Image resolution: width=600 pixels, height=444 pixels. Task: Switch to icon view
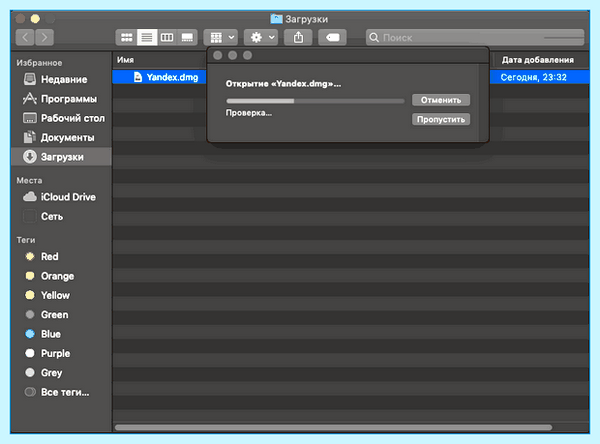127,38
